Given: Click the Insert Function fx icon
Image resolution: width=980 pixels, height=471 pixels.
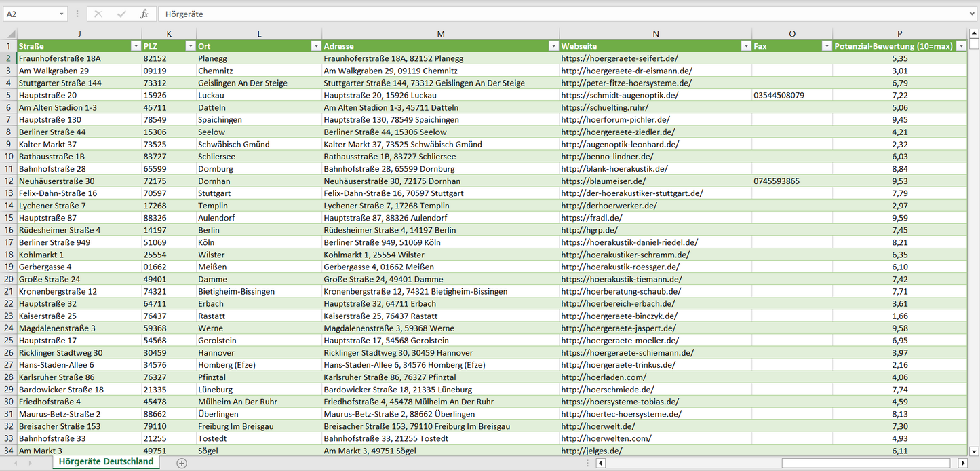Looking at the screenshot, I should [144, 14].
